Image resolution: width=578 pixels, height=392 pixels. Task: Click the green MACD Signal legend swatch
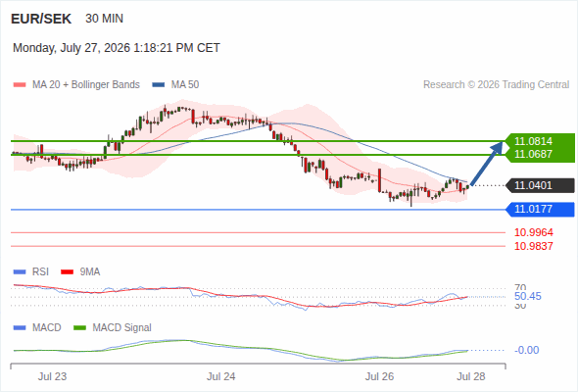click(79, 328)
